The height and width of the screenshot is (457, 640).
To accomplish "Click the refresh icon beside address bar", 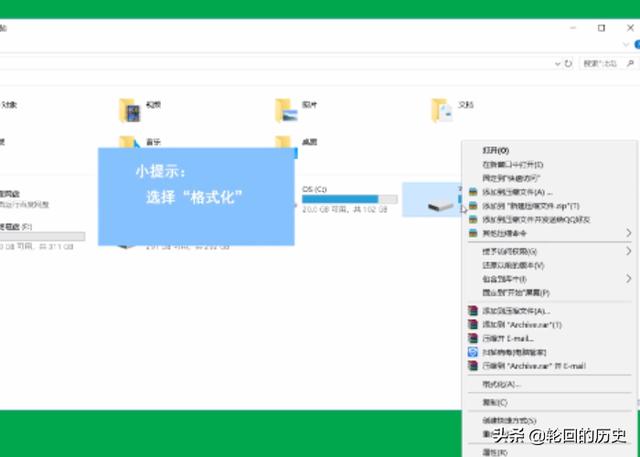I will 568,63.
